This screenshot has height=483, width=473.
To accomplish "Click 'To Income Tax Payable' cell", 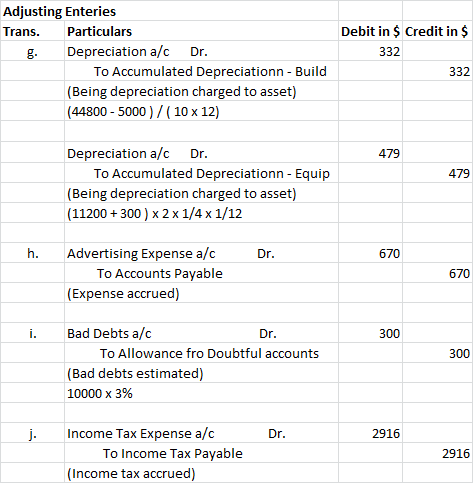I will 201,453.
